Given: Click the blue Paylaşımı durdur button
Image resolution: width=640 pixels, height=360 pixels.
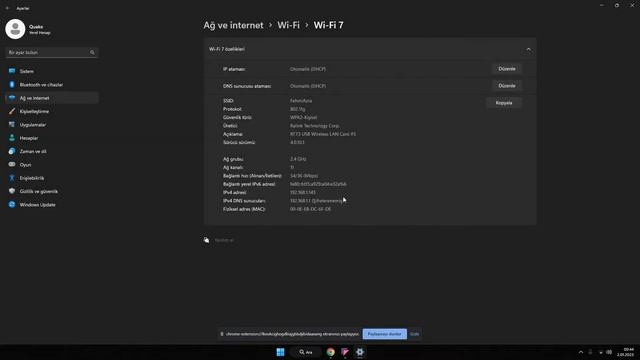Looking at the screenshot, I should (x=384, y=334).
